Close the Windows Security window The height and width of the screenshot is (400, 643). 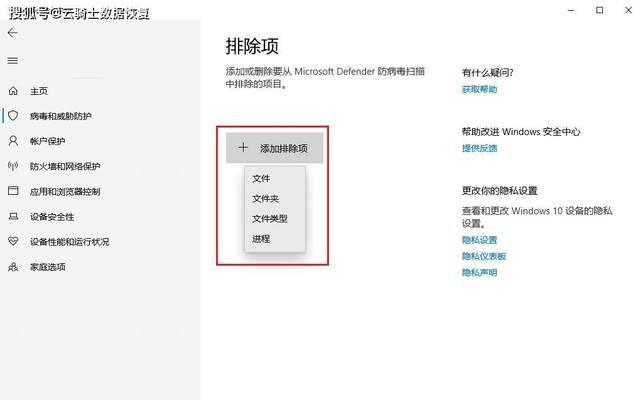628,10
